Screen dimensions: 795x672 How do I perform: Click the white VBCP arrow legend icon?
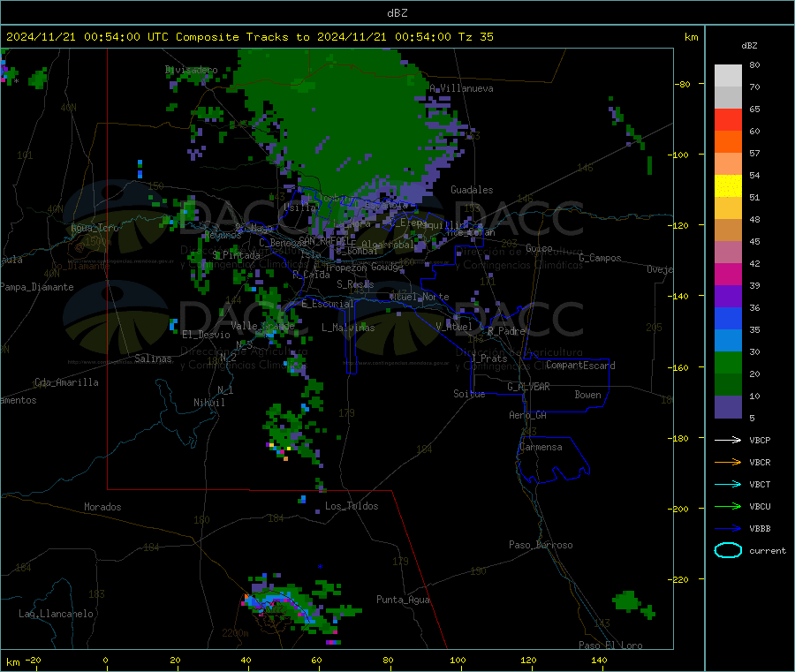click(x=728, y=440)
